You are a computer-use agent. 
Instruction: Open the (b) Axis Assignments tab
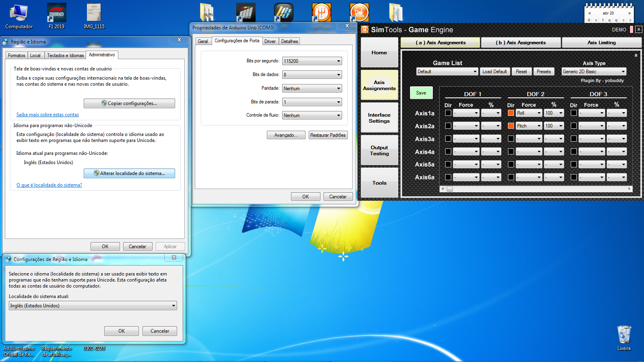pyautogui.click(x=521, y=43)
